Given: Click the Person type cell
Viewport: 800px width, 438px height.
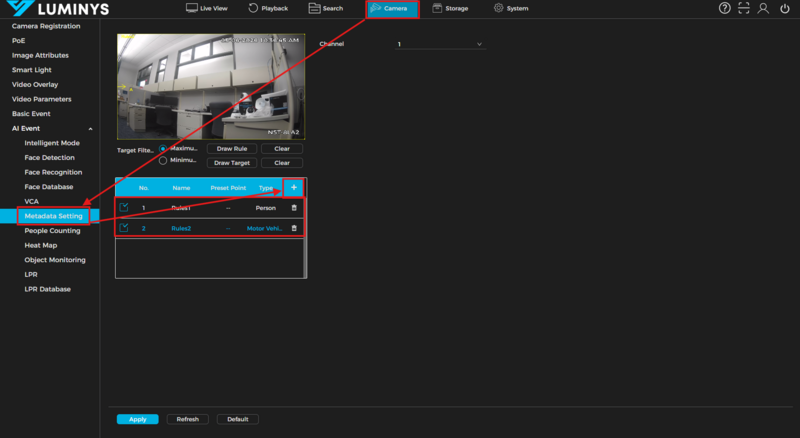Looking at the screenshot, I should [265, 208].
